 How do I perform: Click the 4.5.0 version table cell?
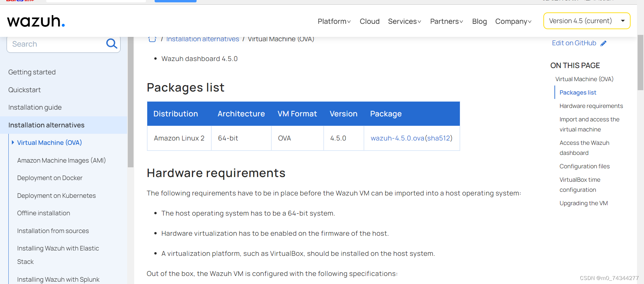point(344,138)
